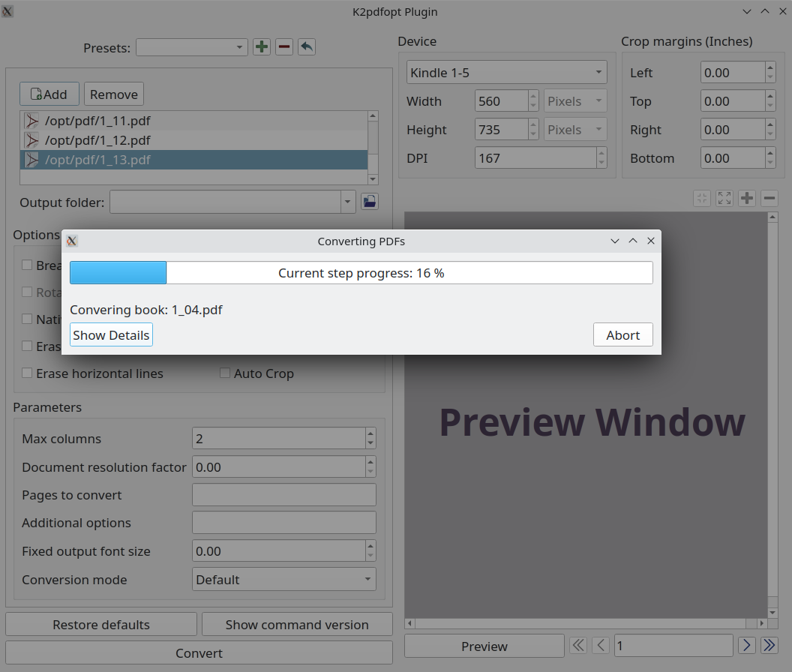Click the Restore defaults button

pyautogui.click(x=101, y=625)
